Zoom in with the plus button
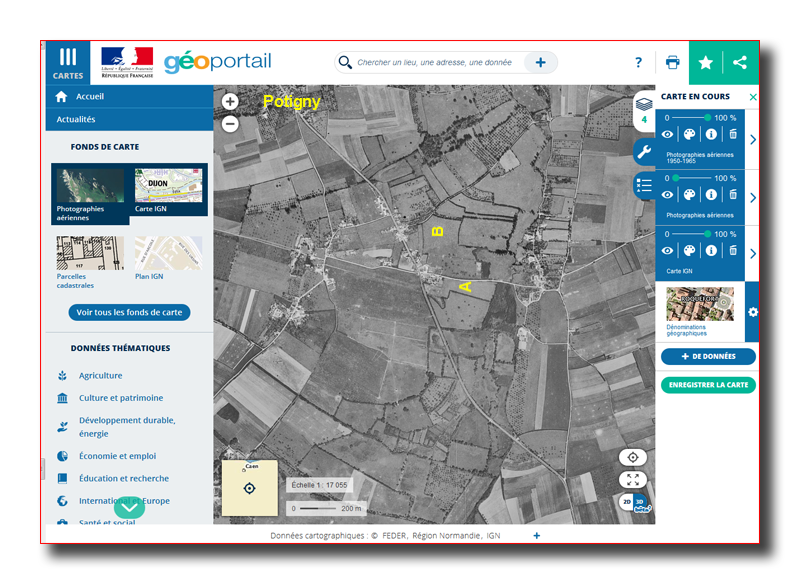 pos(230,101)
